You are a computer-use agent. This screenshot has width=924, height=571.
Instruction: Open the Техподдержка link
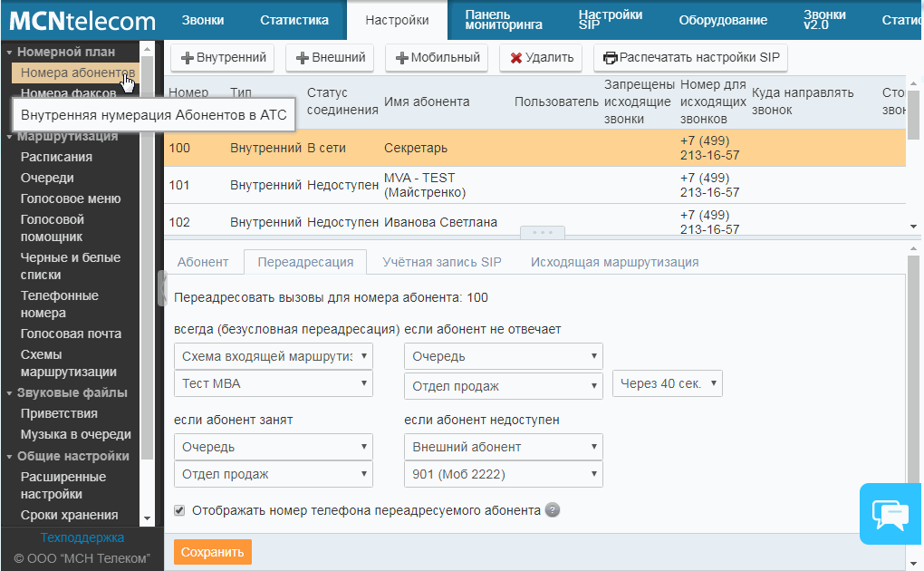82,537
